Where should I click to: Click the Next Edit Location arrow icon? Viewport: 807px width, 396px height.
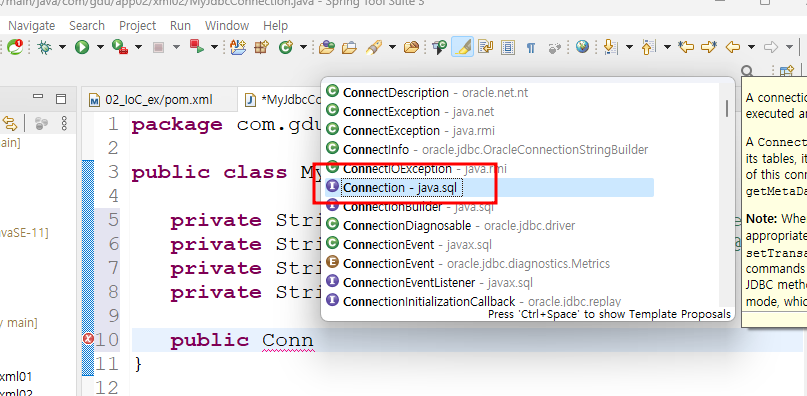point(709,47)
